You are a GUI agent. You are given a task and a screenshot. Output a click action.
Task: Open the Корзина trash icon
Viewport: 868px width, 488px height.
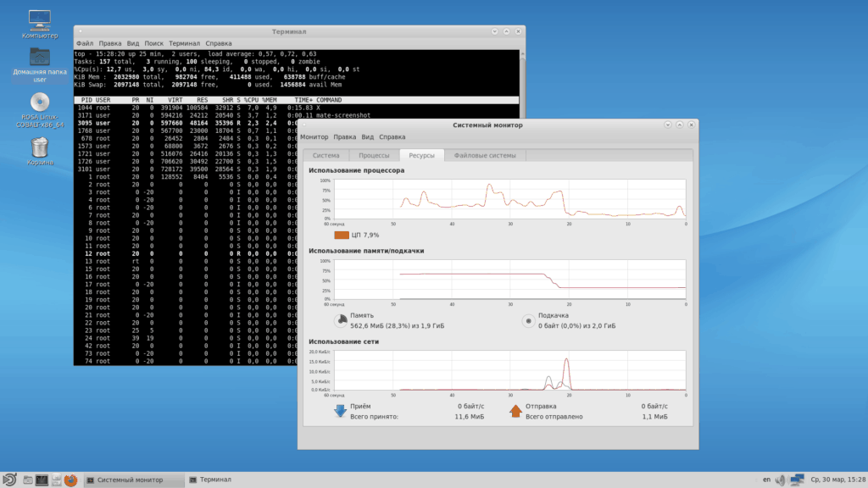pos(40,148)
